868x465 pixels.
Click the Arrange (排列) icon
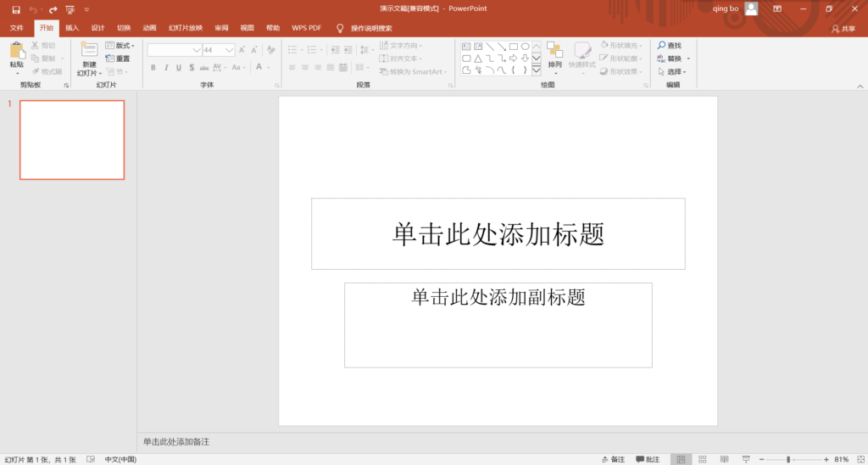tap(554, 50)
